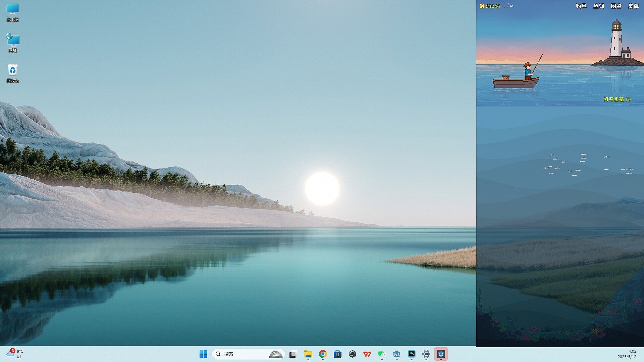This screenshot has height=362, width=644.
Task: Open the 鱼饵 (bait) menu
Action: click(598, 6)
